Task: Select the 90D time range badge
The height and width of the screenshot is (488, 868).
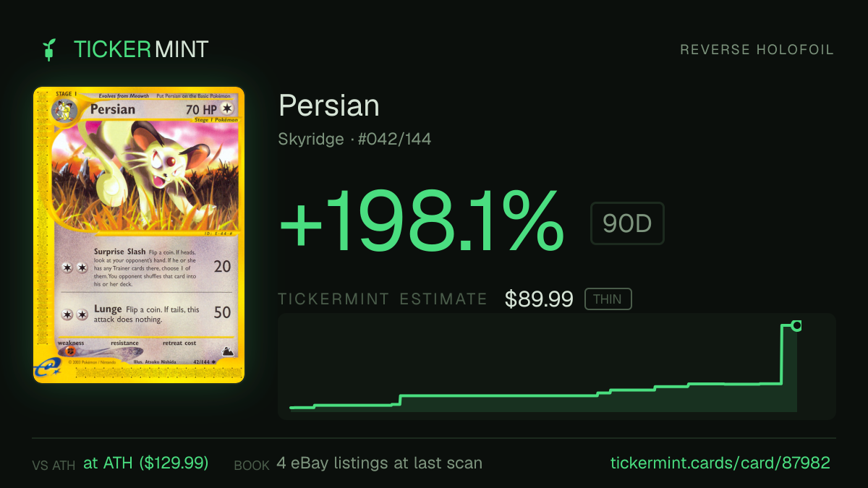Action: 627,223
